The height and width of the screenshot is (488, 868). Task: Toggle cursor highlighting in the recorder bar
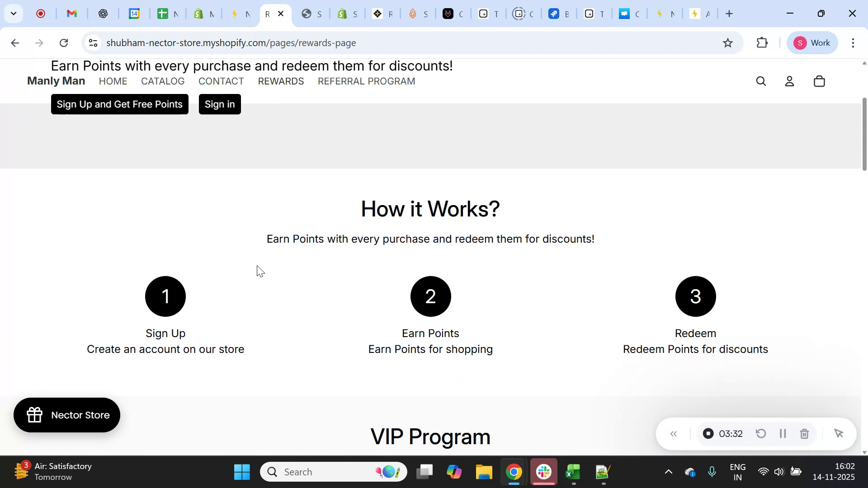point(839,433)
